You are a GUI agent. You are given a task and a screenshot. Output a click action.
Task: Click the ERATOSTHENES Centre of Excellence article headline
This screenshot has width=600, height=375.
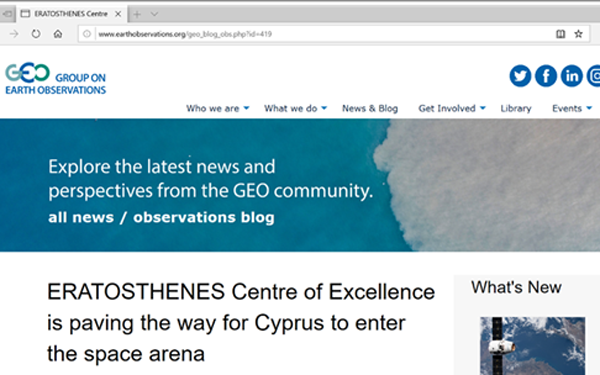(241, 323)
